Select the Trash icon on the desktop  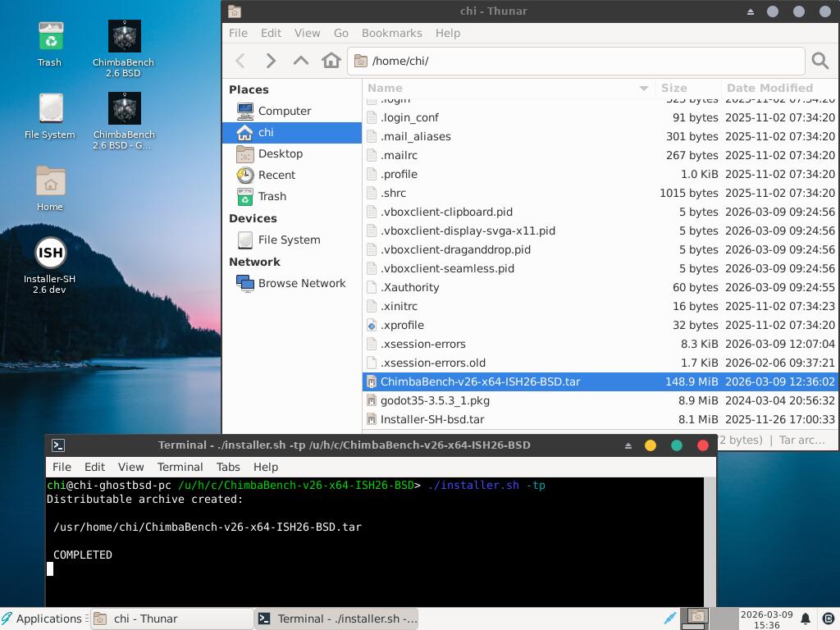tap(50, 43)
